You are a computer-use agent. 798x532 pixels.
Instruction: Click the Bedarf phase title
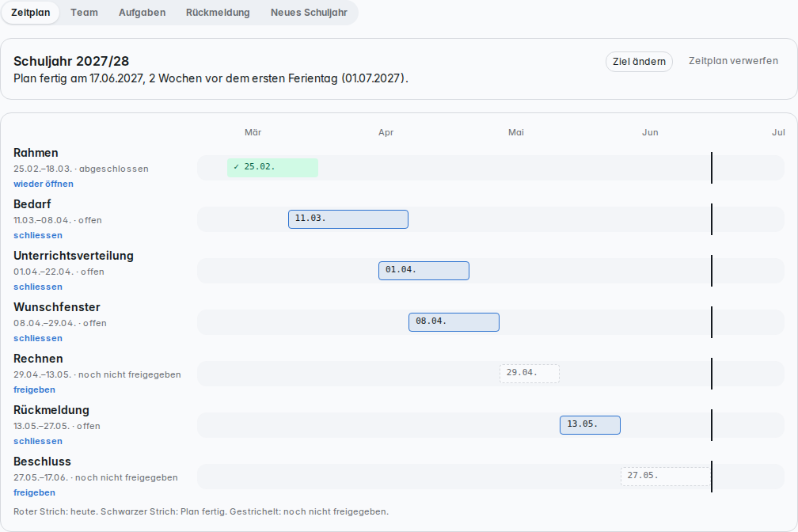pyautogui.click(x=32, y=204)
